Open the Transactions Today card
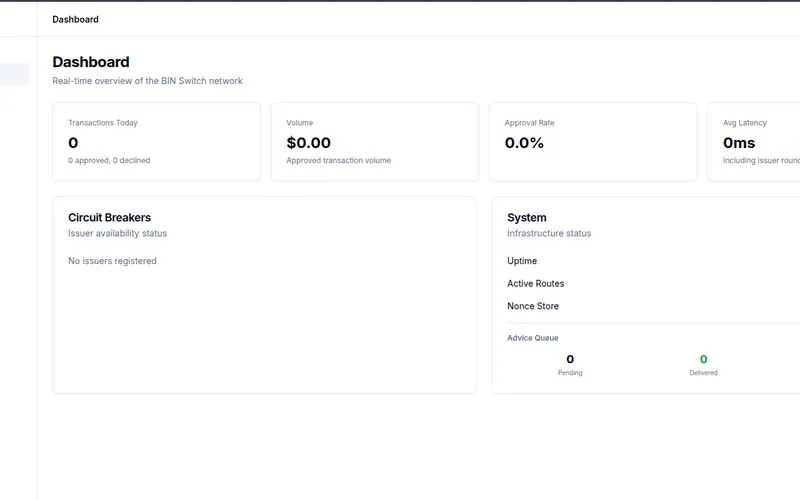 157,142
